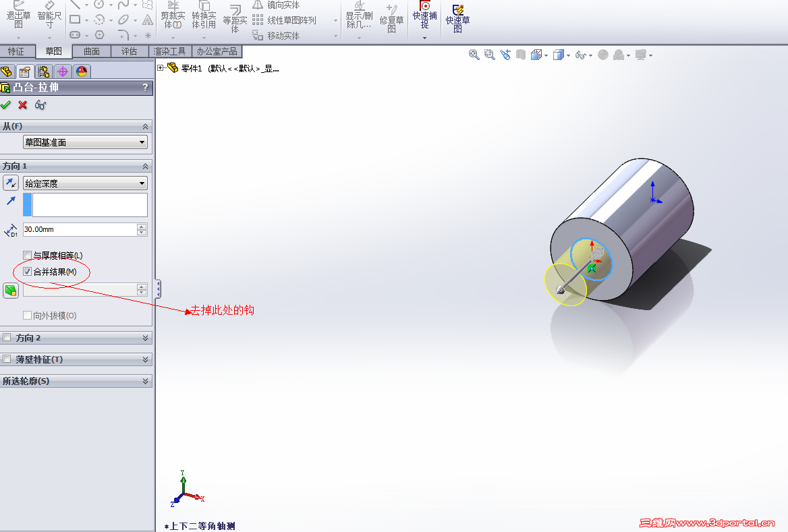Open the DisplayManager color ball tab
The height and width of the screenshot is (532, 788).
82,71
